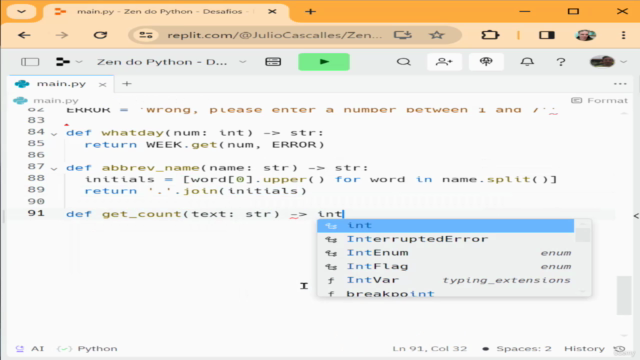This screenshot has width=640, height=360.
Task: Switch to the main.py editor tab
Action: 61,84
